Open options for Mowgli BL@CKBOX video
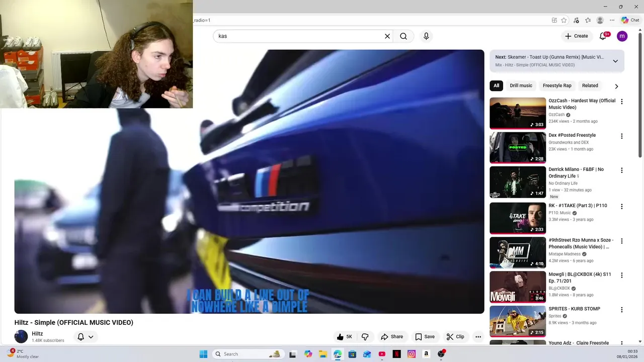Screen dimensions: 644x362 (622, 276)
